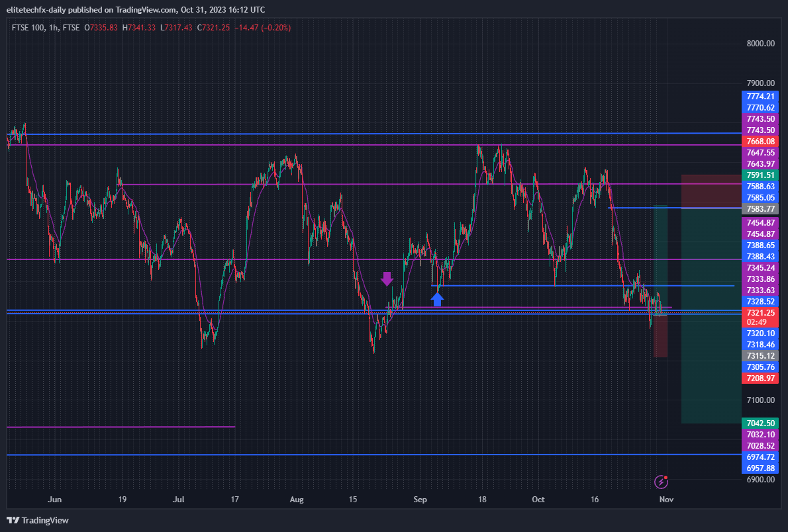Select the 7643.97 price label

point(760,164)
